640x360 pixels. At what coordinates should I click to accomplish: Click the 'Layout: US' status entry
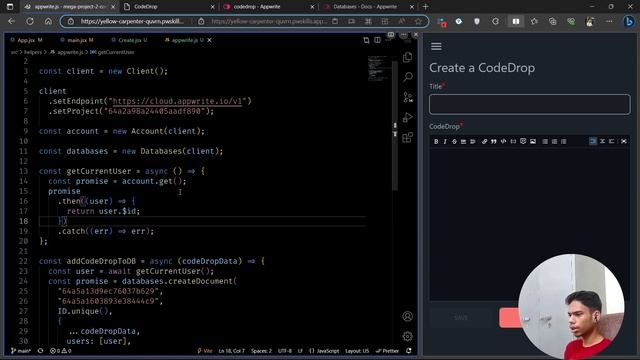(x=357, y=351)
